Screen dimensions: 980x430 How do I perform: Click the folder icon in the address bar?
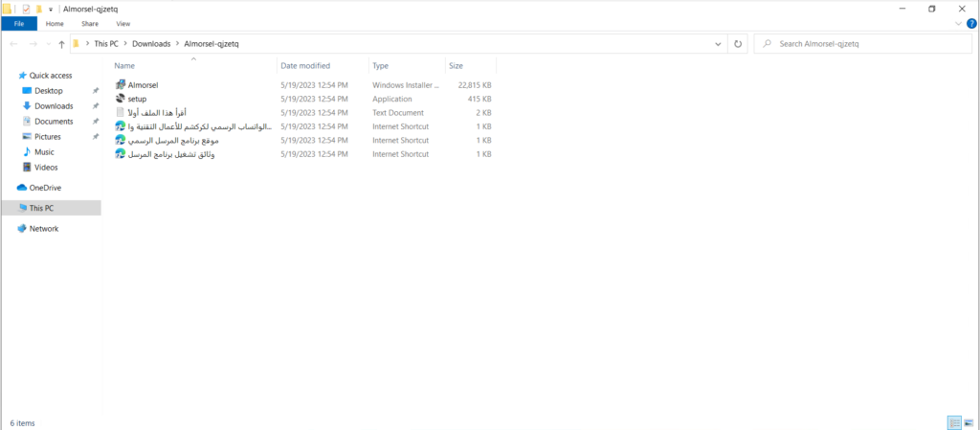77,44
